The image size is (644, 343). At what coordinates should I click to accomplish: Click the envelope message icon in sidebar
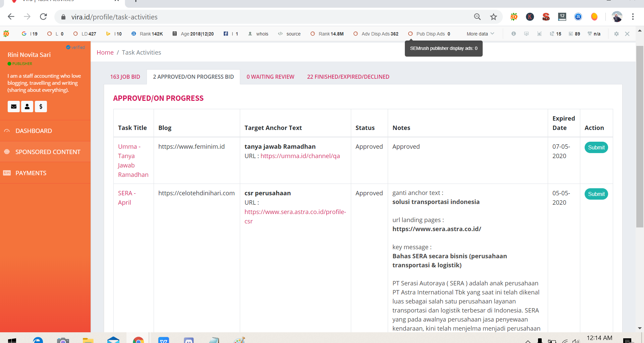[x=14, y=107]
